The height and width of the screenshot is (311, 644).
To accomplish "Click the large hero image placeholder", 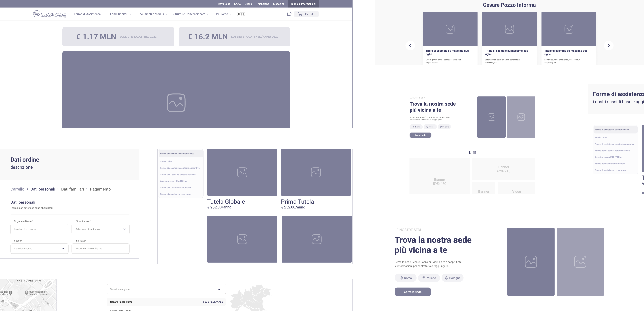I will (x=176, y=90).
